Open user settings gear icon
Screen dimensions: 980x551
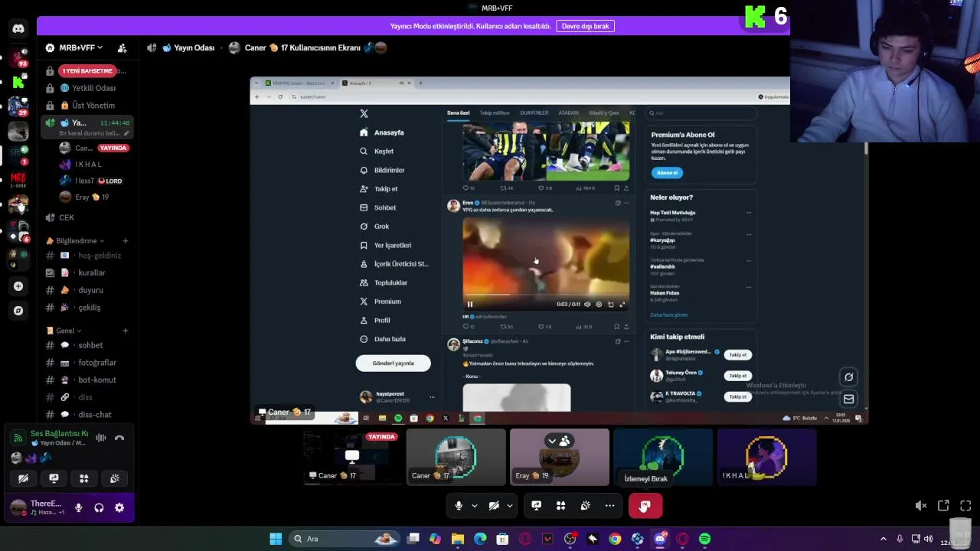119,507
